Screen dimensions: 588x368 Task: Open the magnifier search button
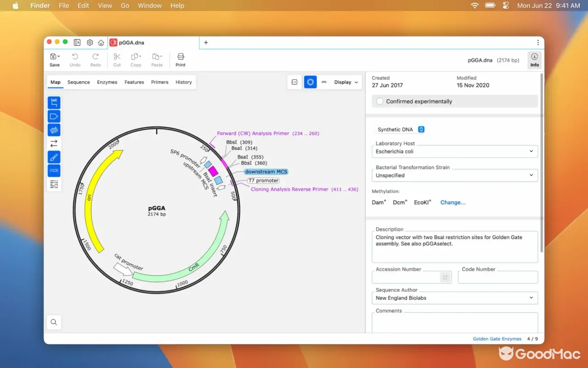coord(54,322)
